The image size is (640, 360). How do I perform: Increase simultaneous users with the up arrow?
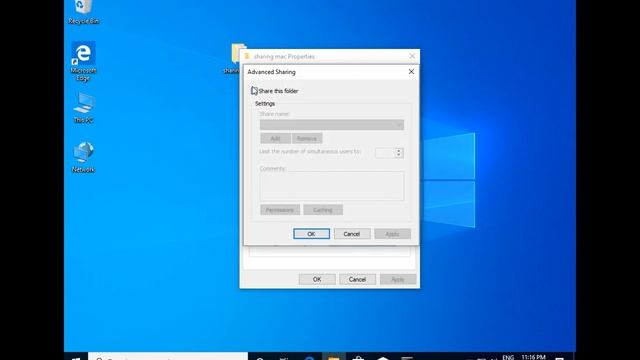(399, 150)
